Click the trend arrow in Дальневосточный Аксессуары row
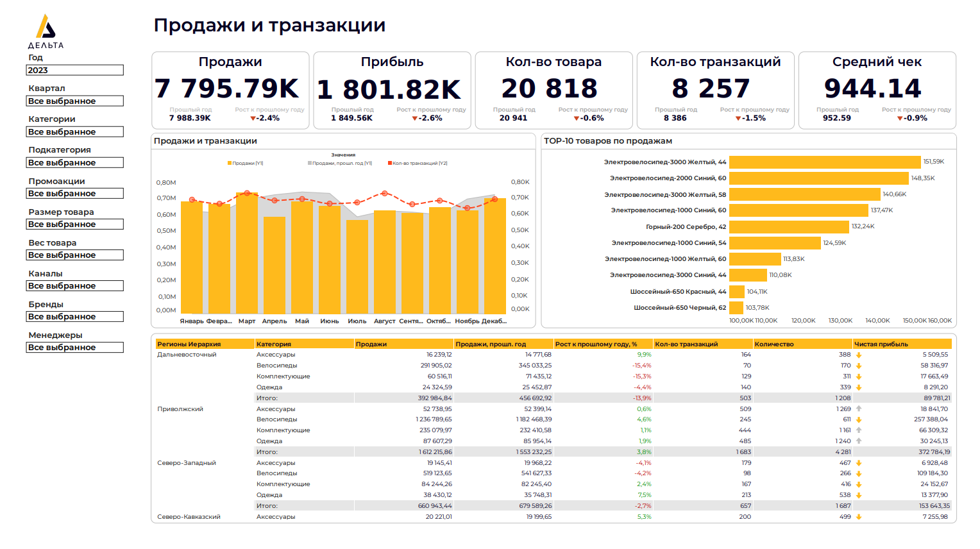980x549 pixels. coord(859,355)
